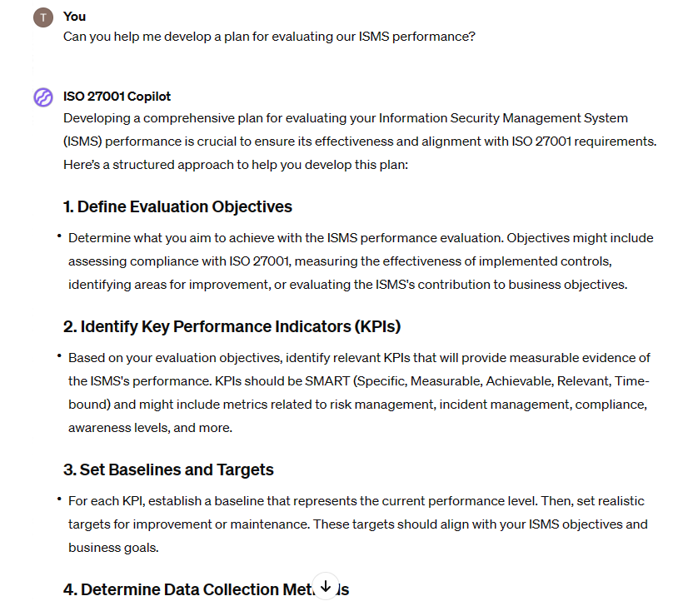Click 'identifying areas for improvement' text line

[169, 285]
